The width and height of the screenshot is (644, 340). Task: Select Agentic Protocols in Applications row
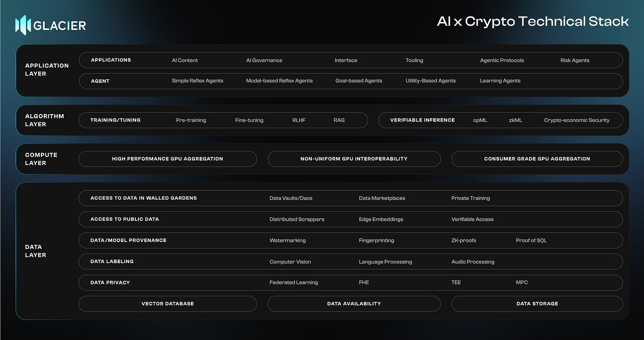pos(502,60)
